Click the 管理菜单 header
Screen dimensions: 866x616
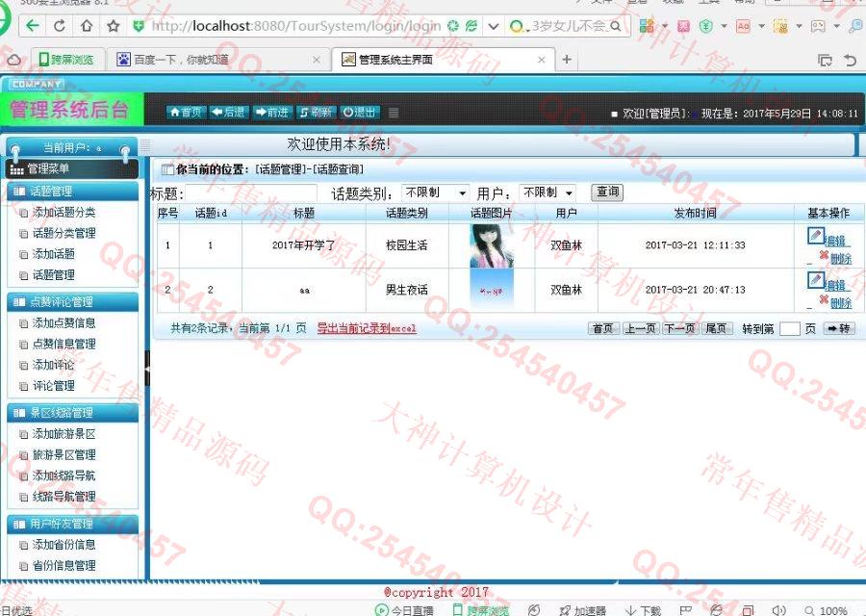(72, 168)
